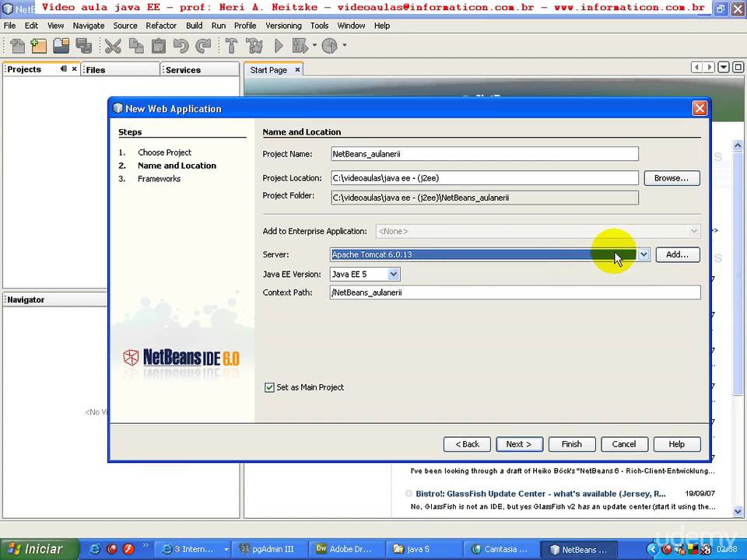
Task: Maximize the editor window icon
Action: pyautogui.click(x=738, y=67)
